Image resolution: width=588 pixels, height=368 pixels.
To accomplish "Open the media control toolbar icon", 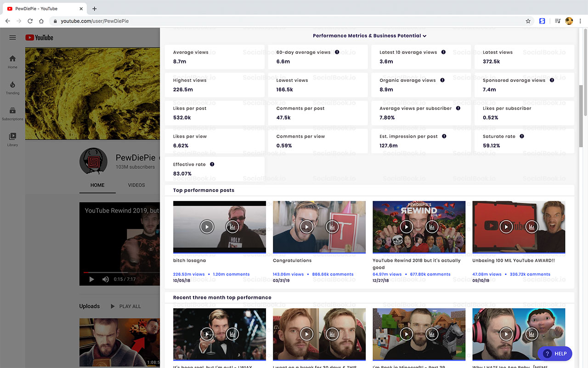I will pyautogui.click(x=558, y=21).
